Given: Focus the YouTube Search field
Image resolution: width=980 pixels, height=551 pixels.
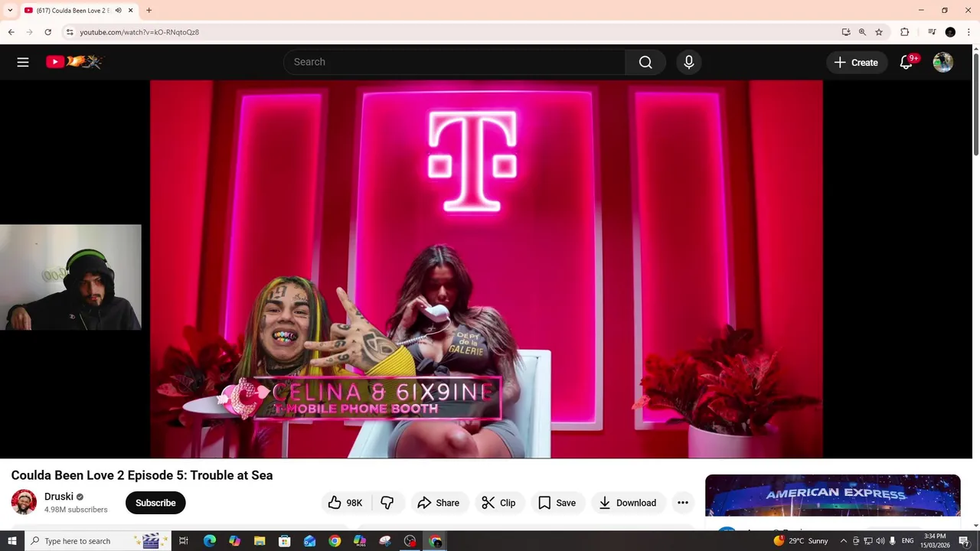Looking at the screenshot, I should (x=455, y=62).
